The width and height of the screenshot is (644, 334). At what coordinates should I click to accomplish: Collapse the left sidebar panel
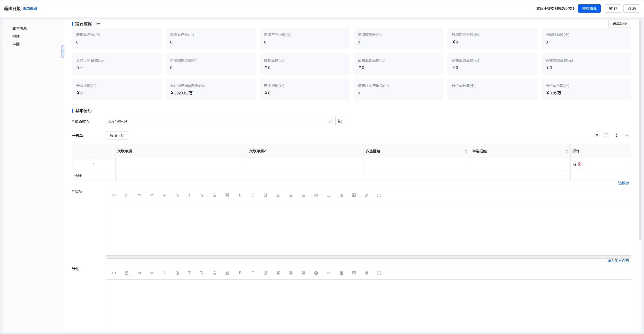(63, 51)
